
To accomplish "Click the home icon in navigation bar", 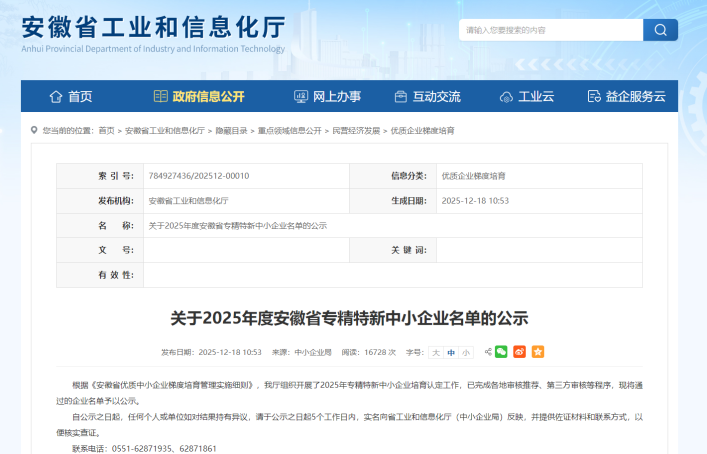I will (56, 97).
